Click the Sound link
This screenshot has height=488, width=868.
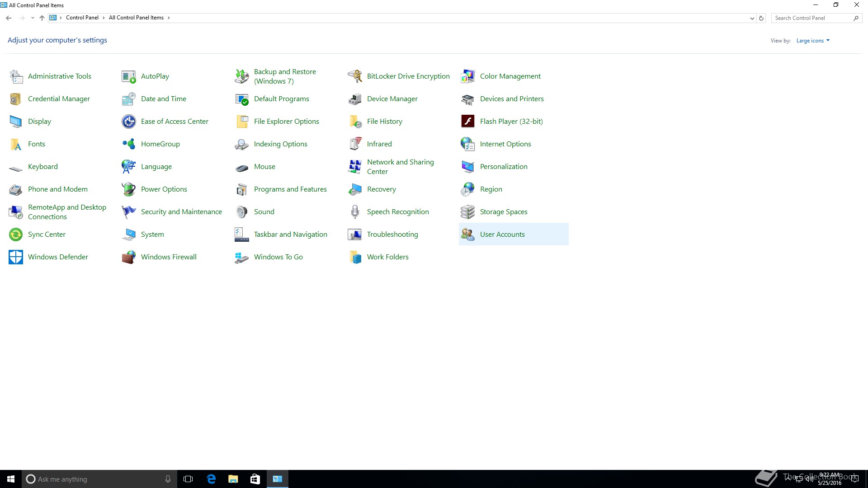point(264,212)
